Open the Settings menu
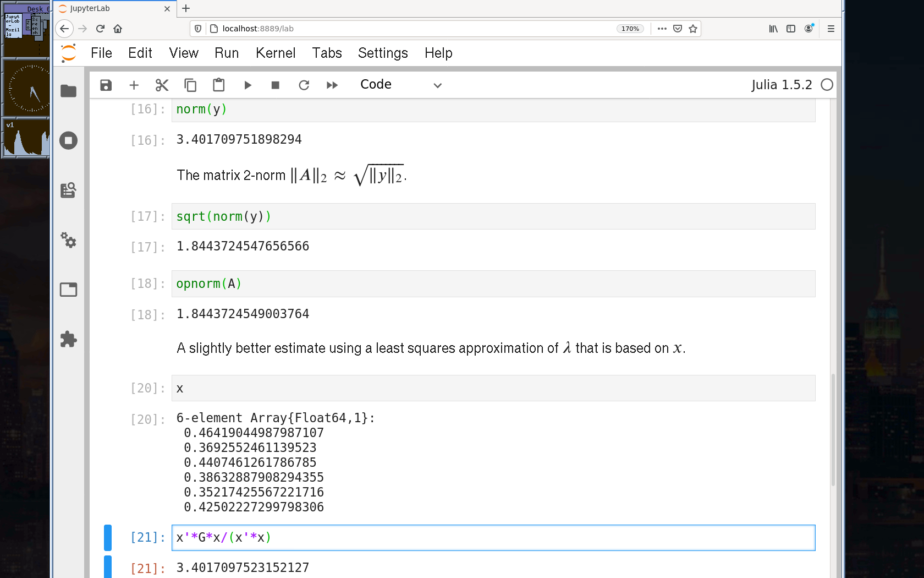The width and height of the screenshot is (924, 578). (x=383, y=53)
